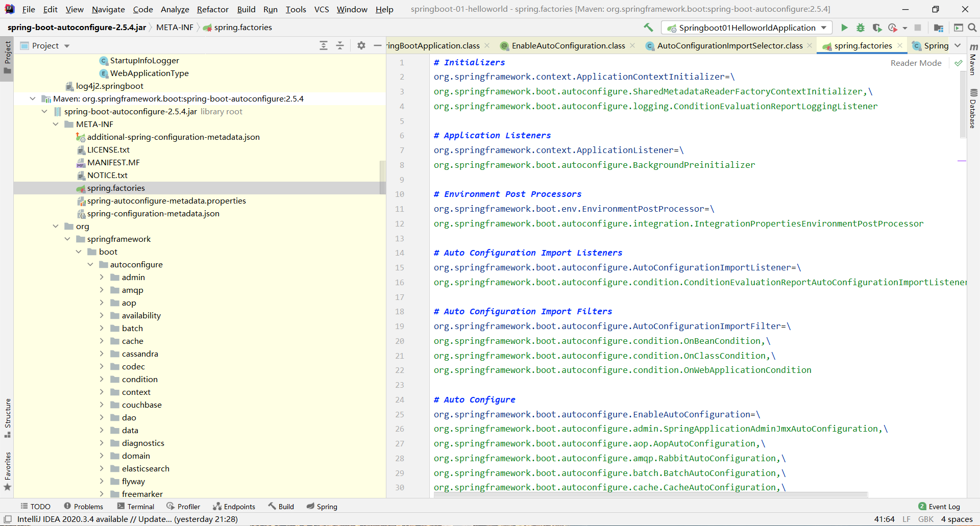Open the TODO tool window
The height and width of the screenshot is (526, 980).
point(36,507)
